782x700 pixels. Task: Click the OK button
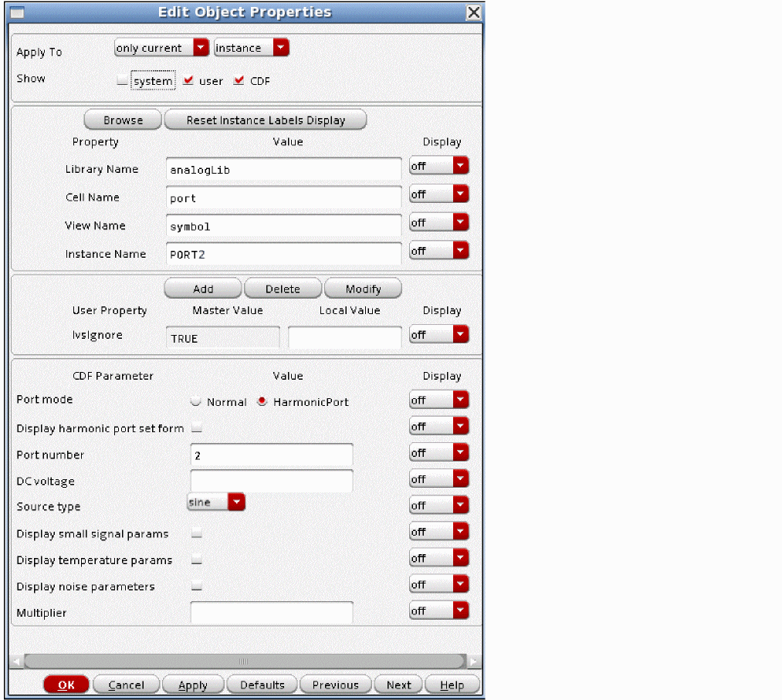66,685
